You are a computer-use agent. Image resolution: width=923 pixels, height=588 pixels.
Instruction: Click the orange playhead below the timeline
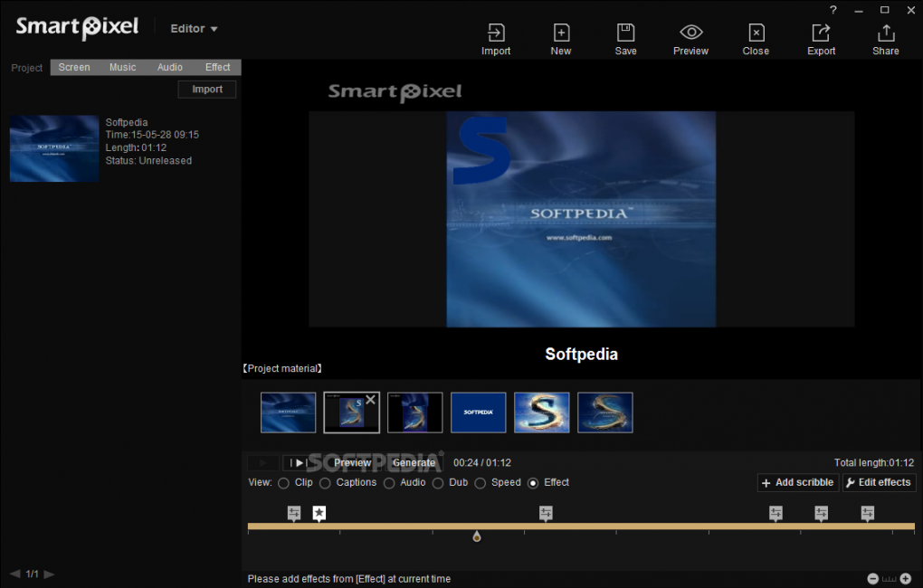click(477, 536)
